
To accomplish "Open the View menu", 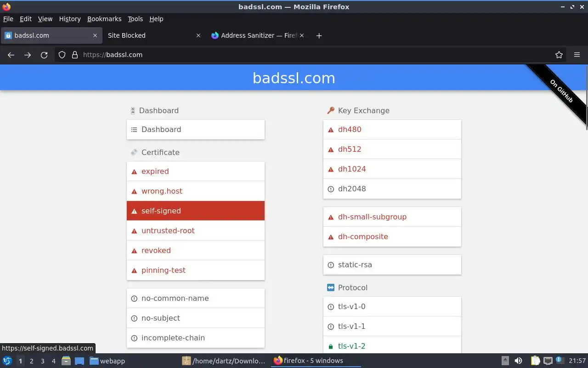I will coord(45,19).
